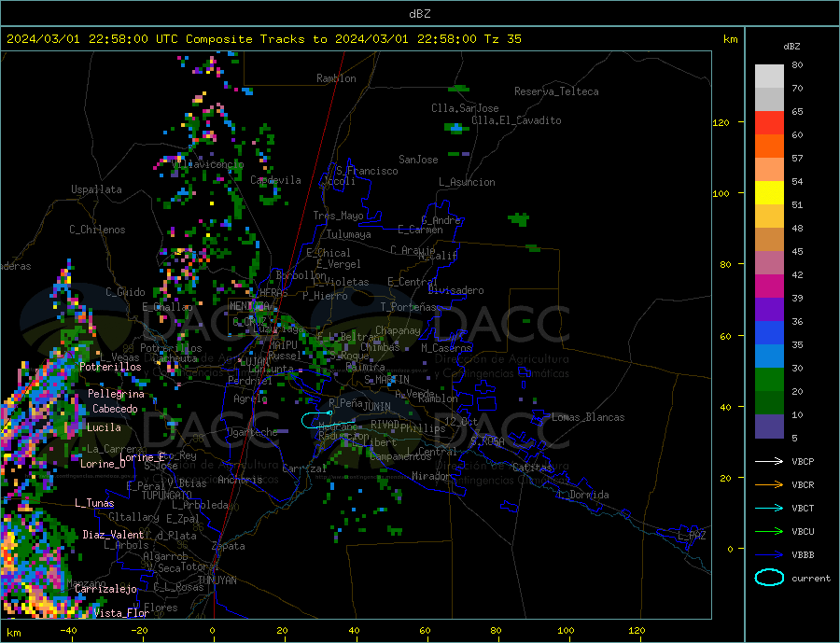Click the composite tracks timestamp header text
Screen dimensions: 840x643
[264, 39]
